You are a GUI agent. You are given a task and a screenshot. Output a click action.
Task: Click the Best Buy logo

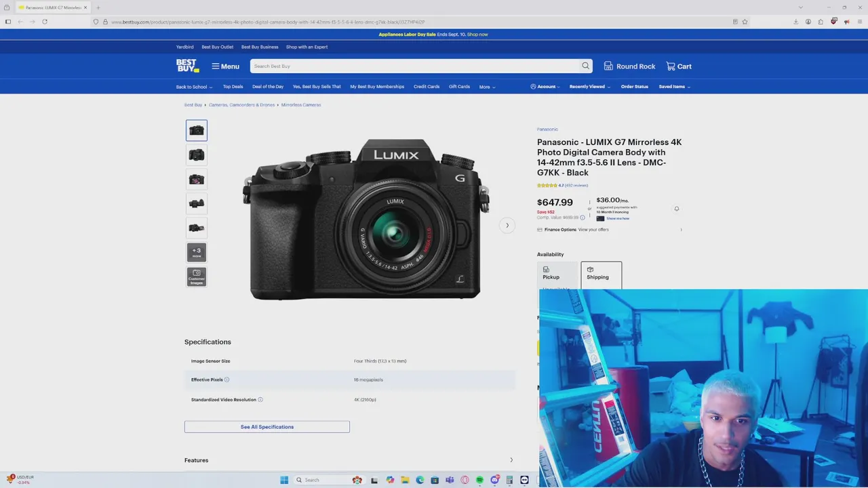tap(187, 66)
